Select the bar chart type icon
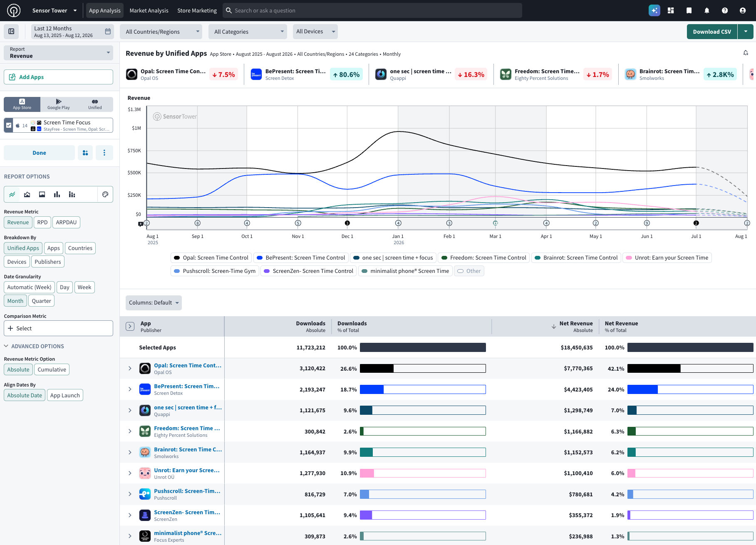This screenshot has width=756, height=545. pos(57,194)
